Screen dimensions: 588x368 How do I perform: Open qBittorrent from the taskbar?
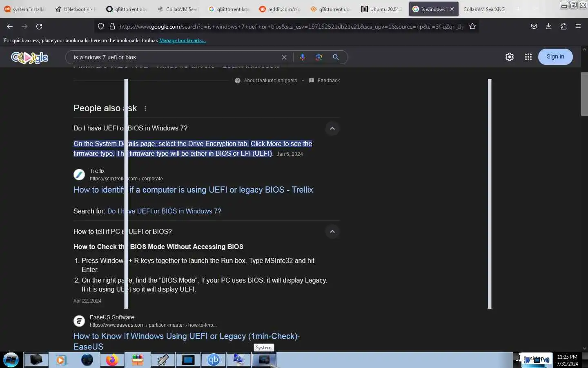[213, 360]
